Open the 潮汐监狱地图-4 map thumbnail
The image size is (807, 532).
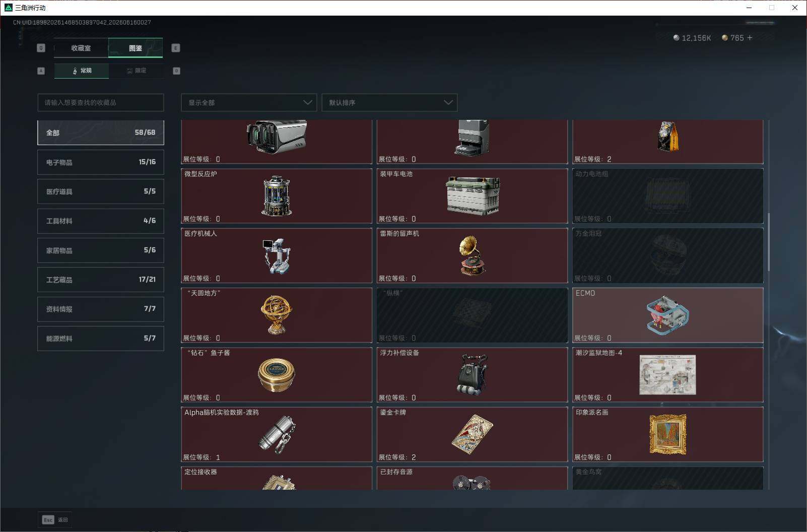coord(667,375)
